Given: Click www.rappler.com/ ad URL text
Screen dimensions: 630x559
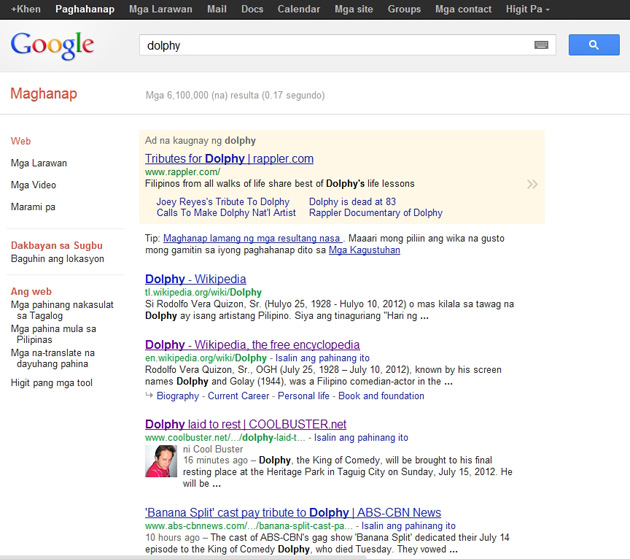Looking at the screenshot, I should pyautogui.click(x=182, y=172).
